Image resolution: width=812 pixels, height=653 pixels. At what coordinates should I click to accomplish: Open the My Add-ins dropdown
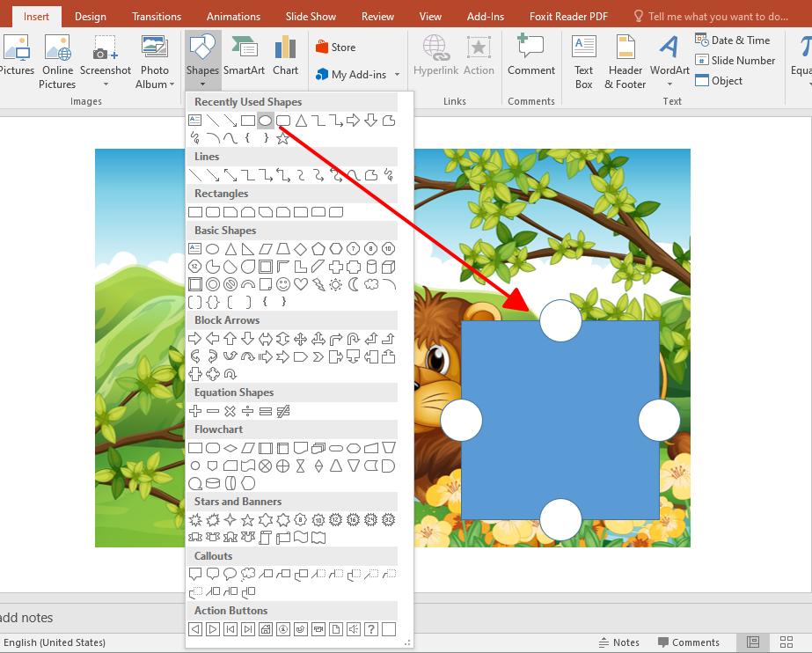[x=356, y=75]
